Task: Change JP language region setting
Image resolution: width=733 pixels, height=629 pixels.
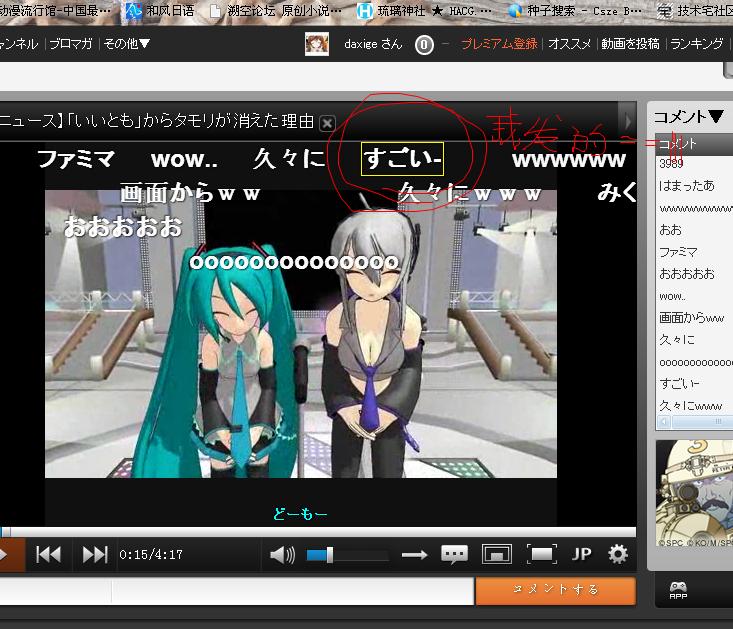Action: click(x=581, y=555)
